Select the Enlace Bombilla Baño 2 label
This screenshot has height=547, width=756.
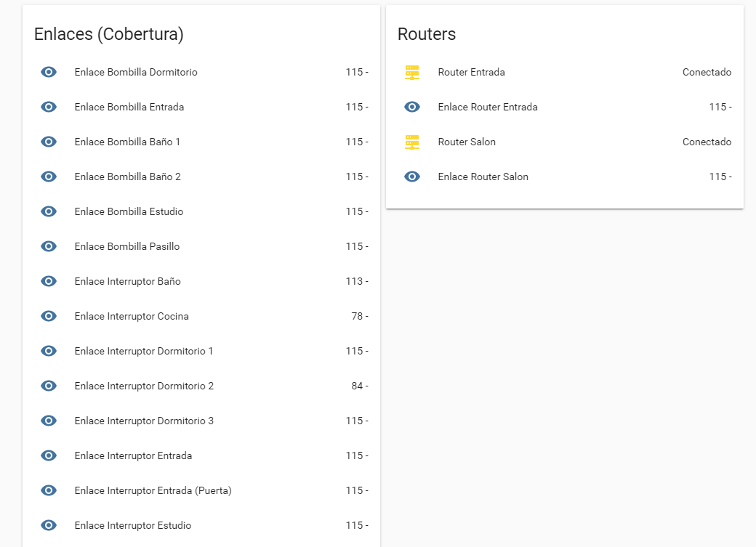pos(128,177)
